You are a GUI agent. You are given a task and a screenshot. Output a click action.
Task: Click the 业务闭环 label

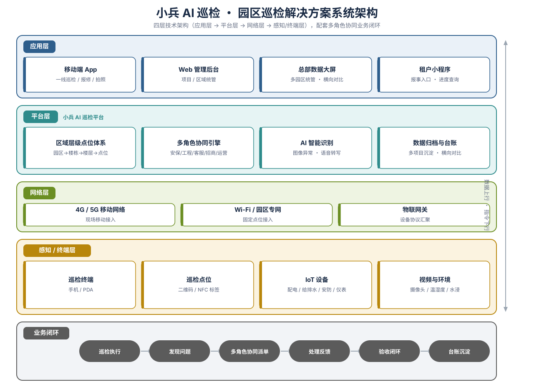[x=46, y=333]
